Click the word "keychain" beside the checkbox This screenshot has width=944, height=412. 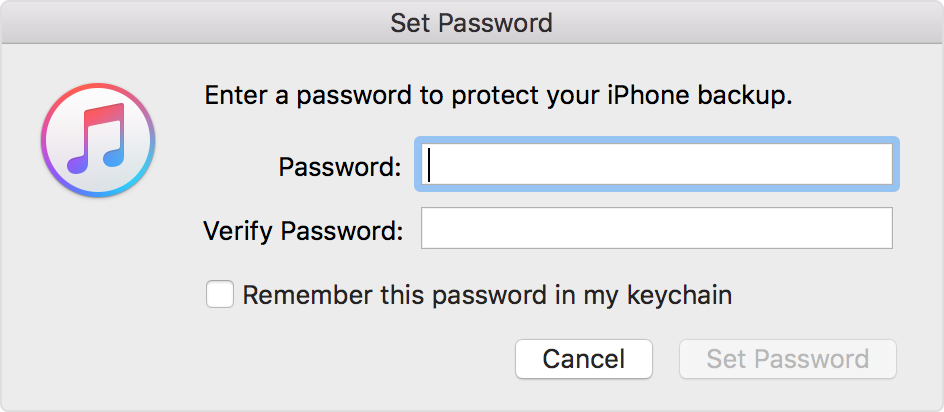click(679, 295)
